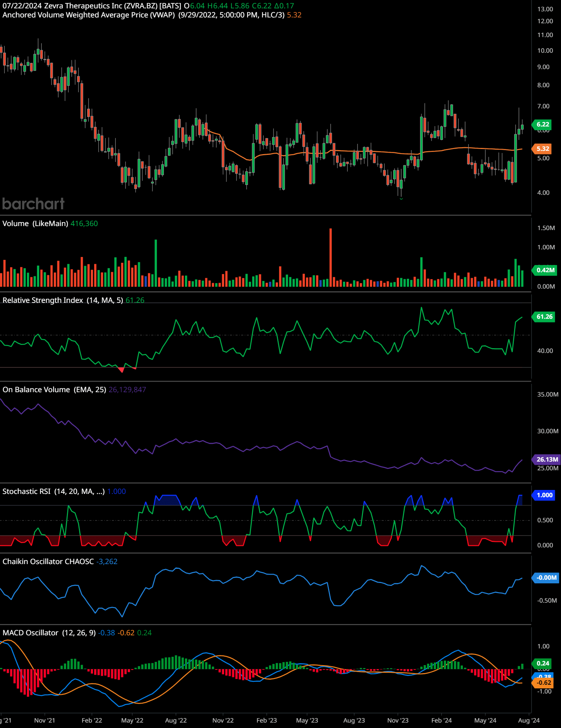561x728 pixels.
Task: Click the 40.00 RSI axis label
Action: (545, 351)
